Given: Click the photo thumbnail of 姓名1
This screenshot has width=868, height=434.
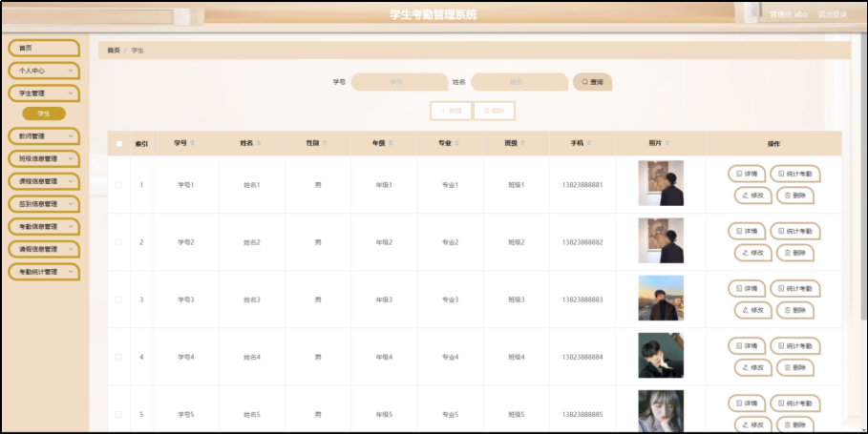Looking at the screenshot, I should pyautogui.click(x=661, y=183).
